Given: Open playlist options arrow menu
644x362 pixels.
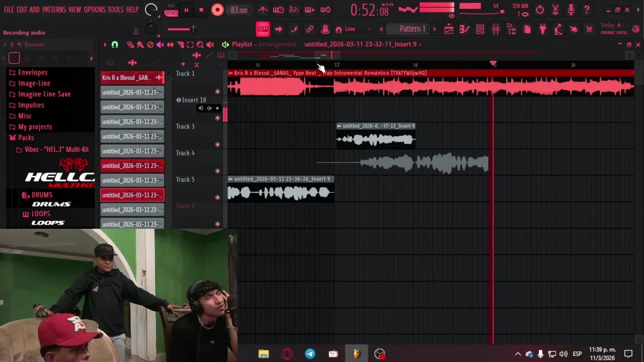Looking at the screenshot, I should 105,45.
